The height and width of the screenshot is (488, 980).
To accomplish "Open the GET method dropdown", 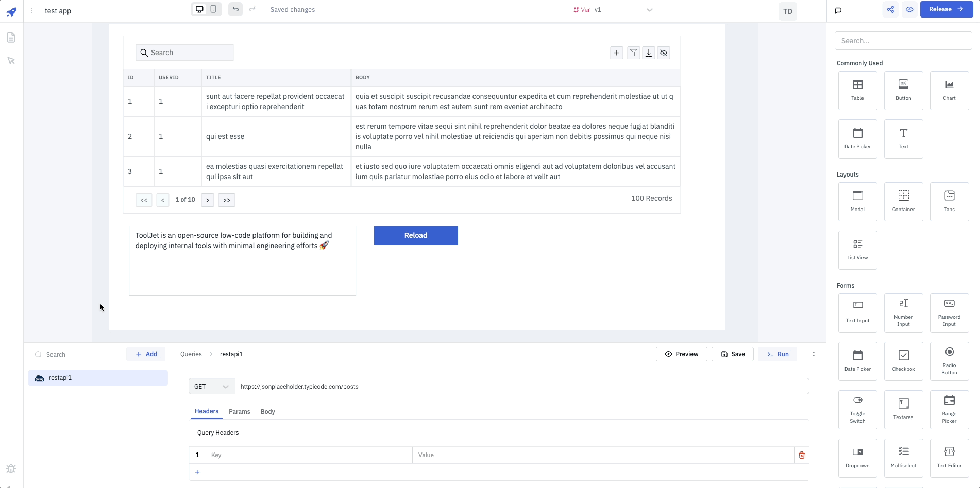I will pos(211,387).
